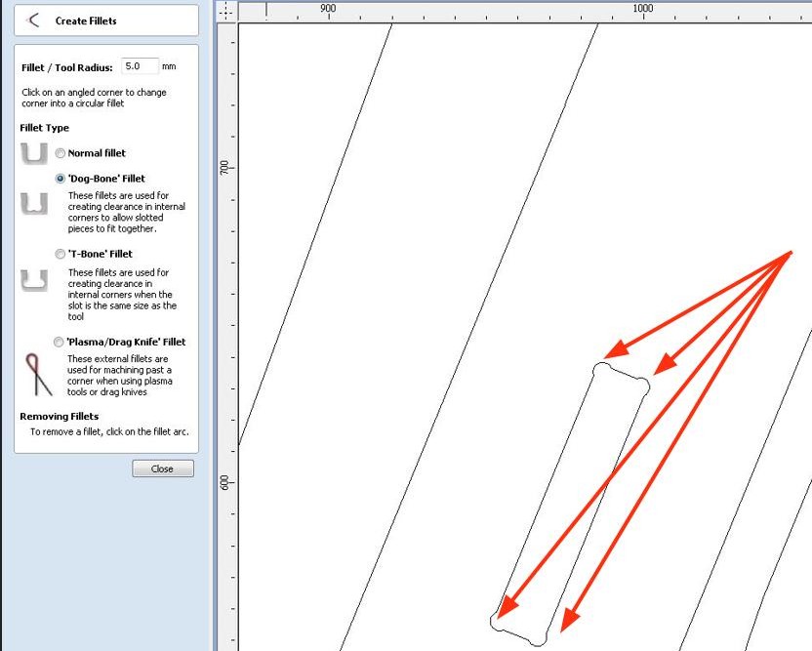Image resolution: width=812 pixels, height=651 pixels.
Task: Select the 'Dog-Bone' Fillet radio button
Action: (x=61, y=179)
